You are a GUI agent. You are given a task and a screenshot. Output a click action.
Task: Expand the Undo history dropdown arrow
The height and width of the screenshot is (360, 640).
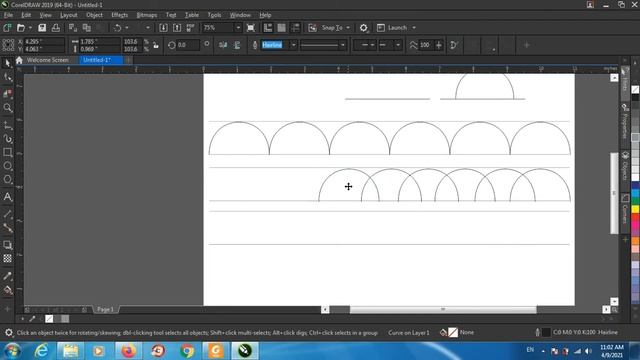point(127,28)
